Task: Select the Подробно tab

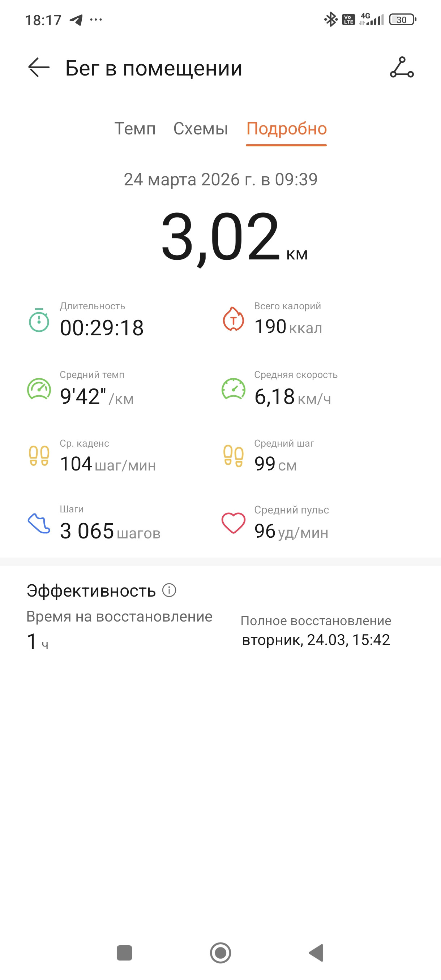Action: click(287, 129)
